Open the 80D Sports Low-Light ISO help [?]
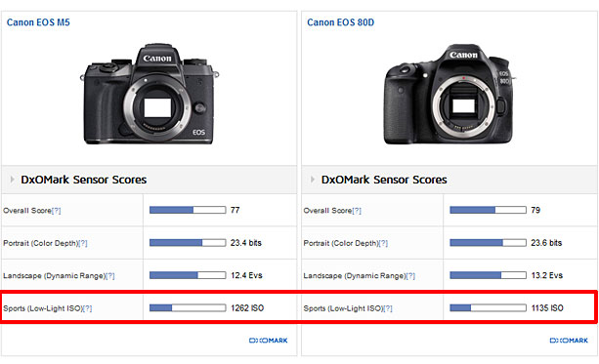This screenshot has height=364, width=599. [387, 308]
